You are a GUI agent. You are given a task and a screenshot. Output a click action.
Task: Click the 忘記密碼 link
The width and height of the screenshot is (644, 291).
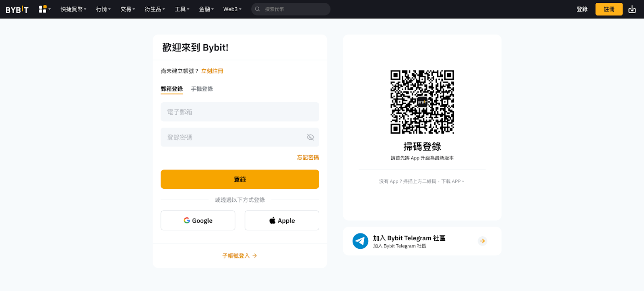(308, 157)
